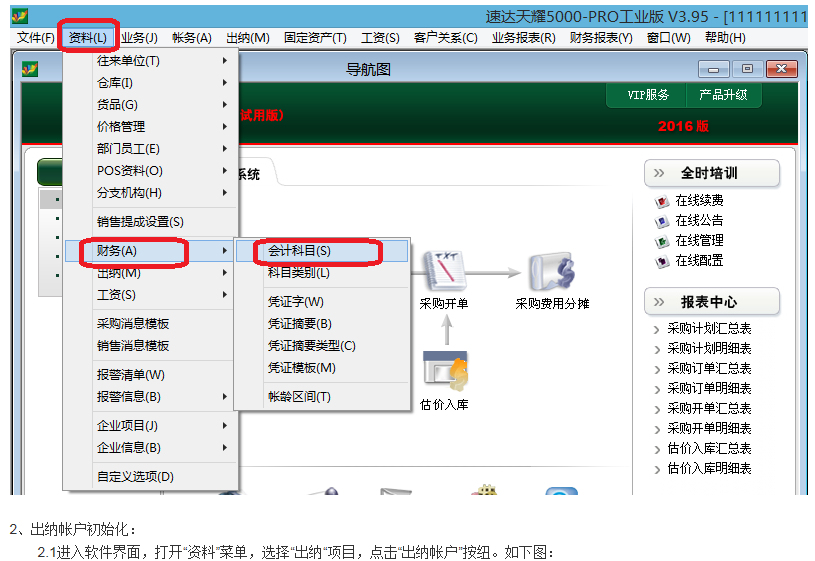Screen dimensions: 815x561
Task: Select 科目类别(L) in the submenu
Action: (x=322, y=272)
